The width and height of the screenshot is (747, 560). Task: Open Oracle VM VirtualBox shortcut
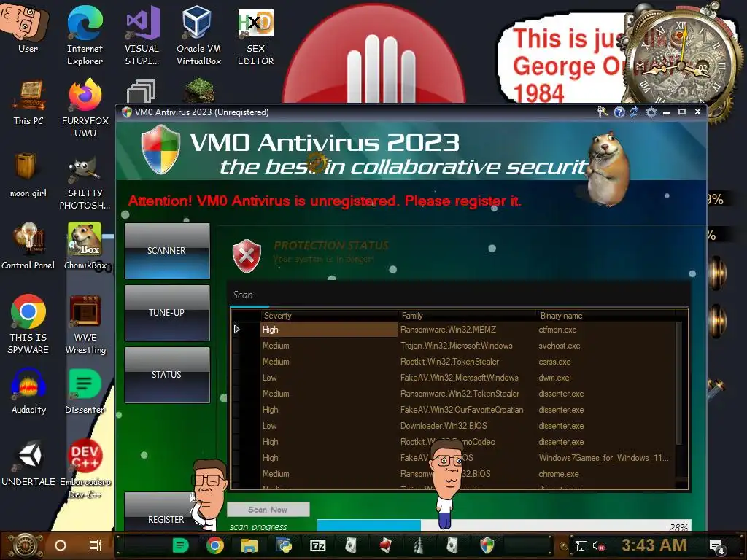click(198, 36)
